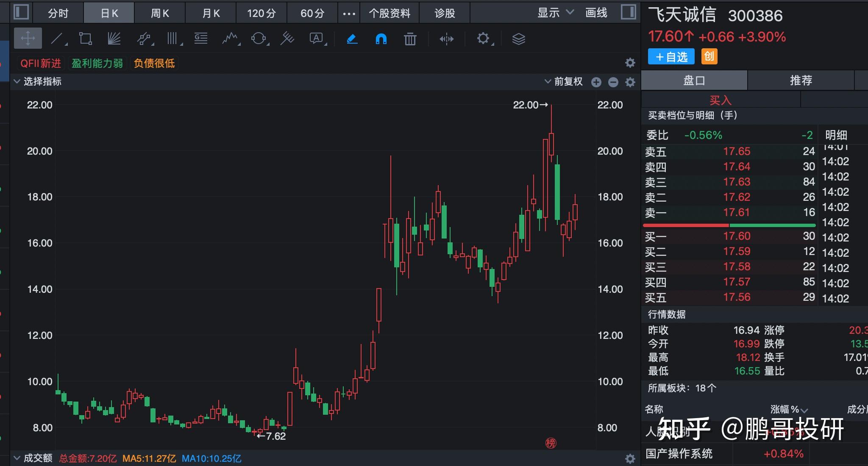Open indicator panel settings gear
This screenshot has width=868, height=466.
630,82
